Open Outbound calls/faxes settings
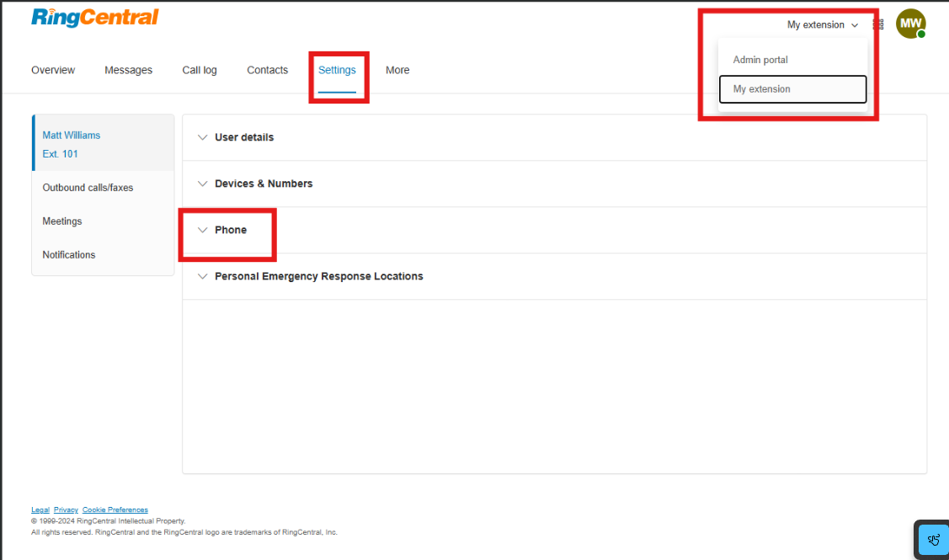The height and width of the screenshot is (560, 949). click(103, 188)
